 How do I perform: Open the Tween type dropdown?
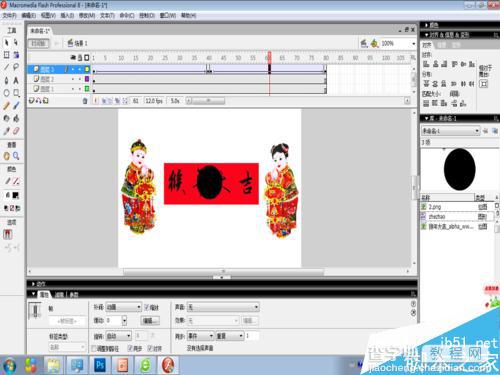click(x=123, y=307)
